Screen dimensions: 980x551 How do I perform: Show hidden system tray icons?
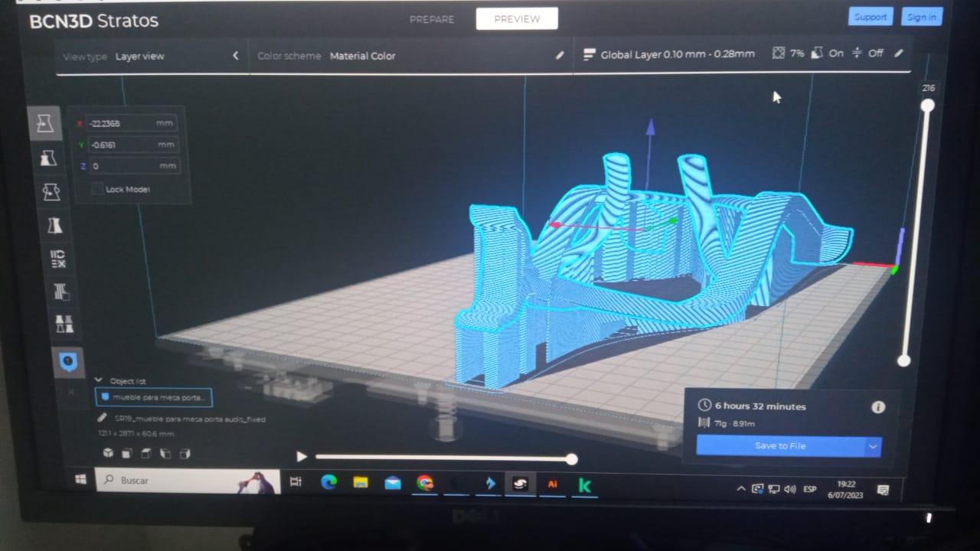click(x=740, y=488)
